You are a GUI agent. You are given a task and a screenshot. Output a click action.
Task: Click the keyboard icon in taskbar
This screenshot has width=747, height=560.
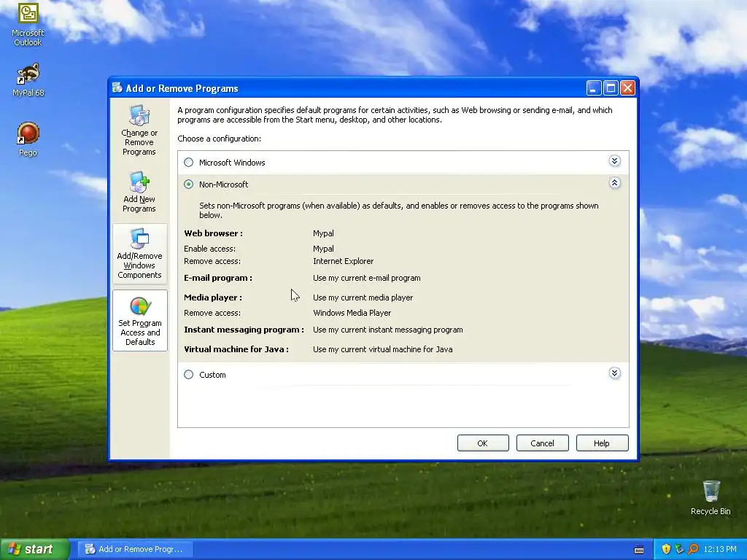pos(639,550)
